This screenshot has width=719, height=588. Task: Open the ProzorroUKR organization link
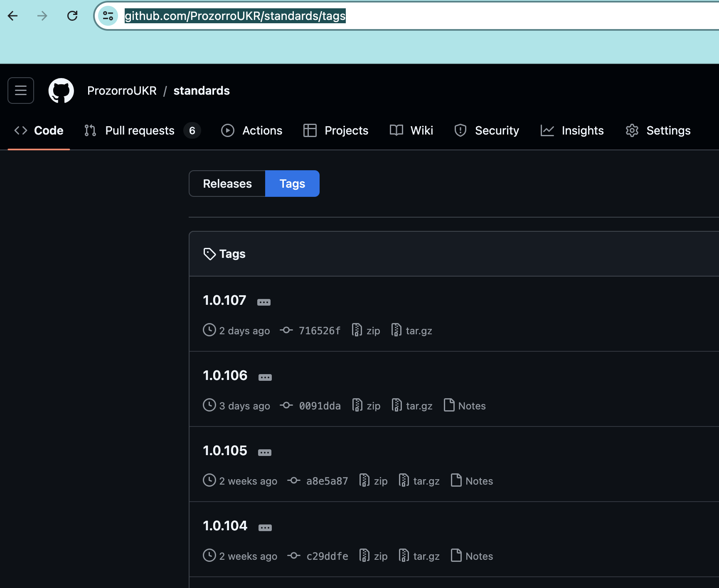(122, 91)
